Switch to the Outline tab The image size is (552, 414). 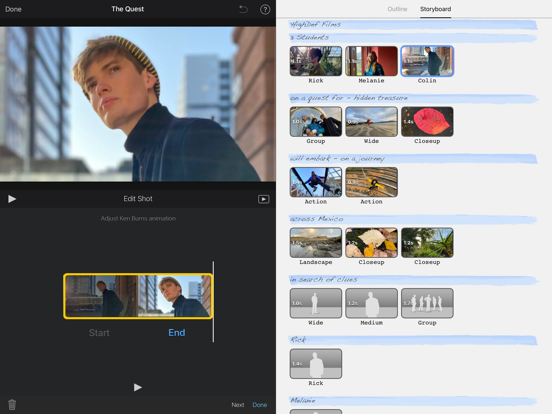click(397, 9)
